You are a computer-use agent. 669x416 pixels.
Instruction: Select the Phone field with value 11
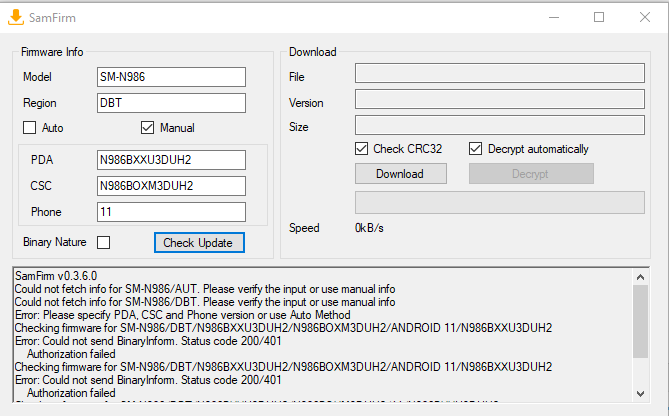point(171,212)
